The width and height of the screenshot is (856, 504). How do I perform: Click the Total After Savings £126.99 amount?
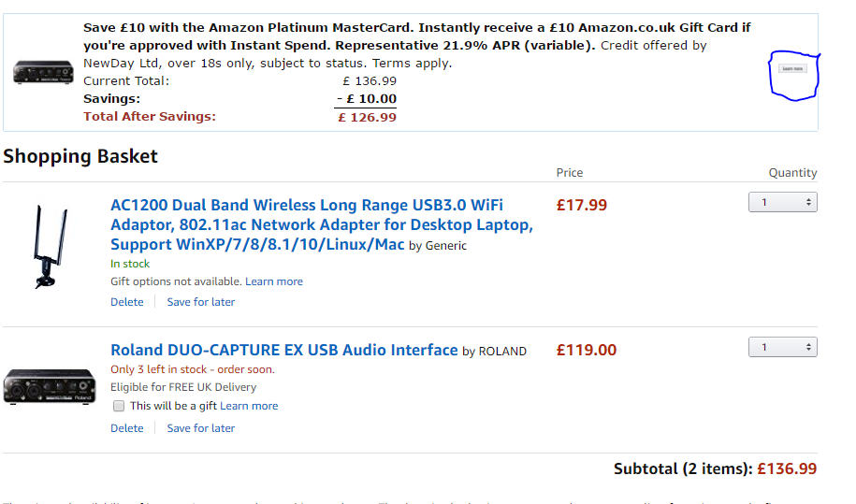tap(367, 117)
